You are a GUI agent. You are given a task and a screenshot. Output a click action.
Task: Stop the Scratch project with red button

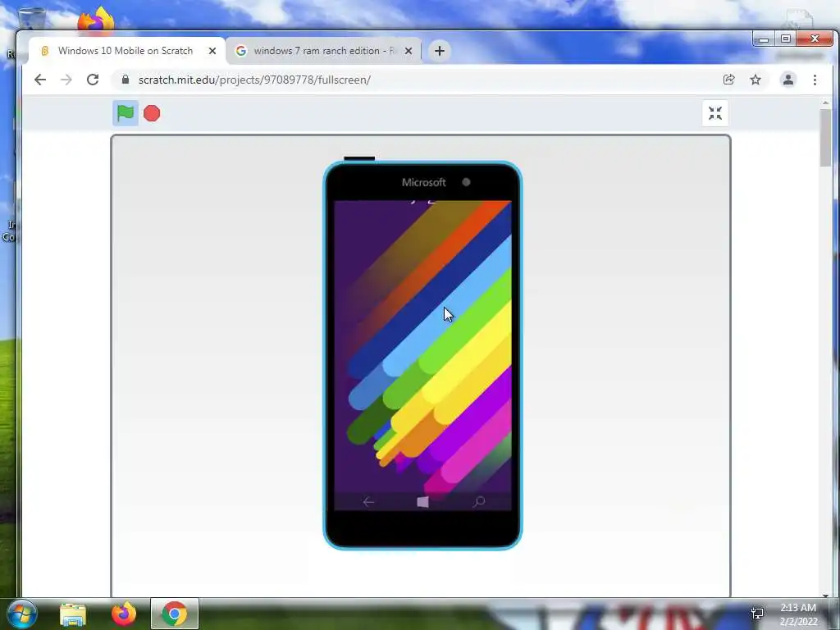[x=152, y=113]
